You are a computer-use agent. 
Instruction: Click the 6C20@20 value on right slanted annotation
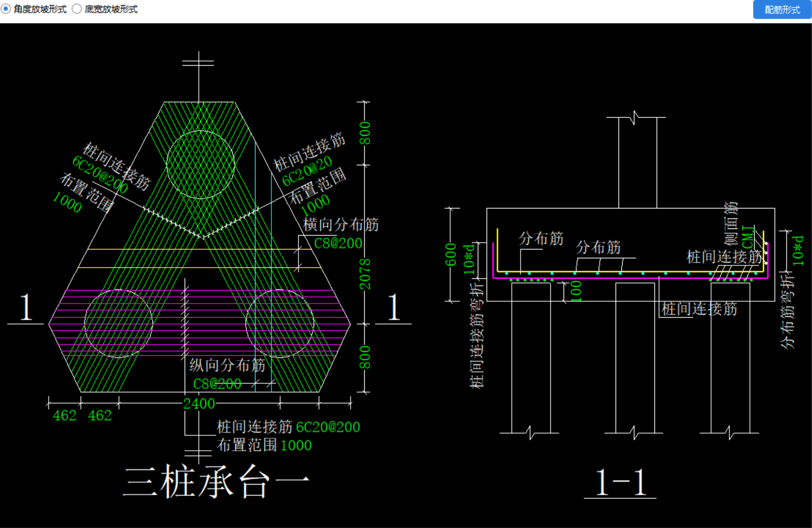point(307,171)
